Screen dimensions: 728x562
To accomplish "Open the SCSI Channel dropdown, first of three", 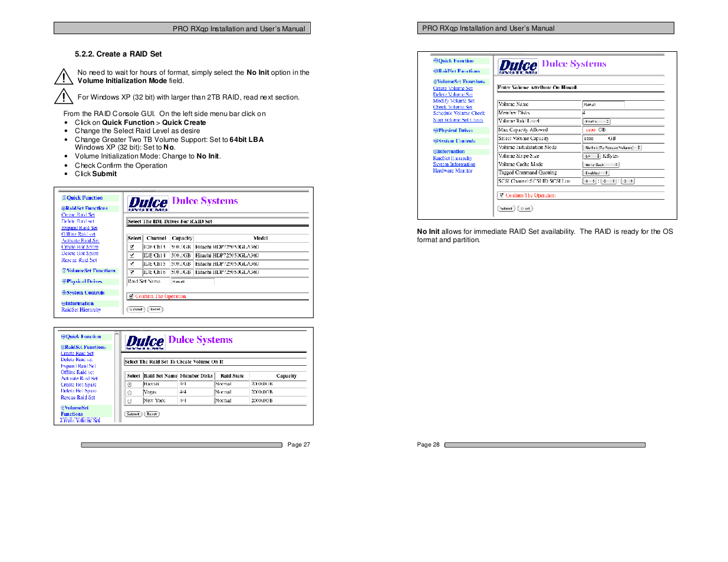I will (590, 181).
